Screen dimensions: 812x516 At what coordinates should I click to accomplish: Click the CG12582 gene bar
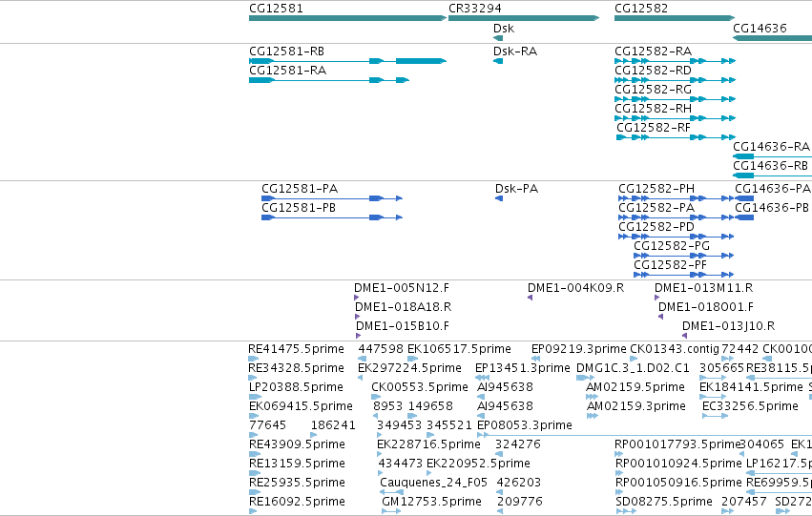pyautogui.click(x=675, y=18)
